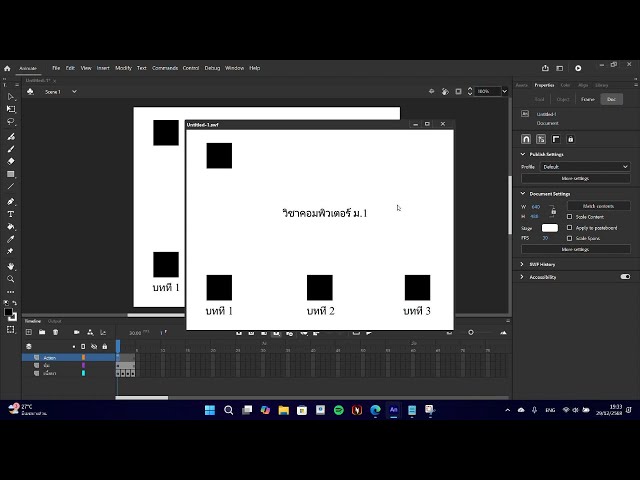The image size is (640, 480).
Task: Collapse the Document Settings section
Action: click(523, 193)
